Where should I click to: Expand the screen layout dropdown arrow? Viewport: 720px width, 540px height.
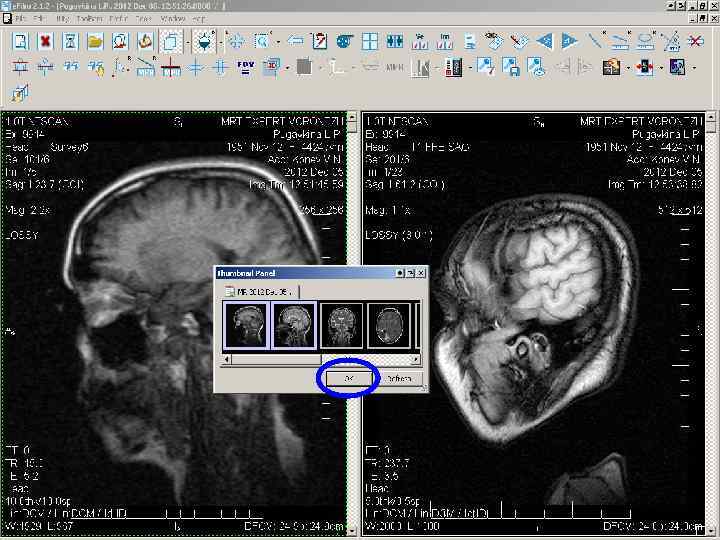tap(188, 42)
